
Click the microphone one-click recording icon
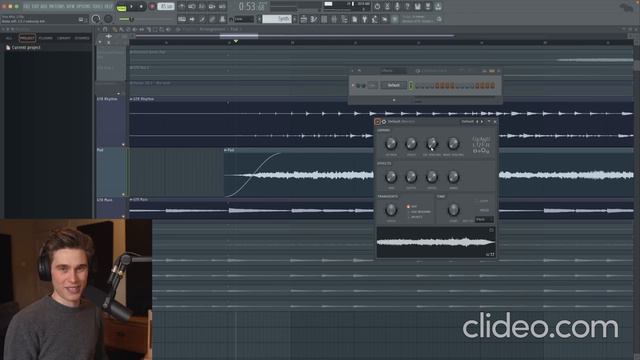pos(397,7)
